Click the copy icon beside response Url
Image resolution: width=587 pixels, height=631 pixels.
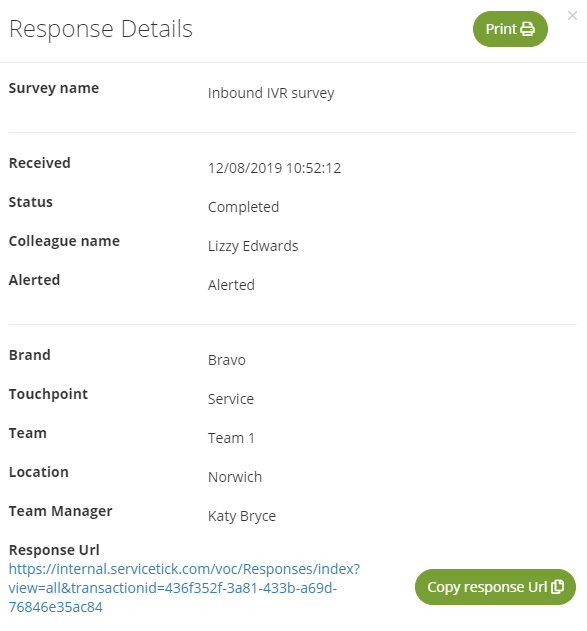tap(557, 587)
